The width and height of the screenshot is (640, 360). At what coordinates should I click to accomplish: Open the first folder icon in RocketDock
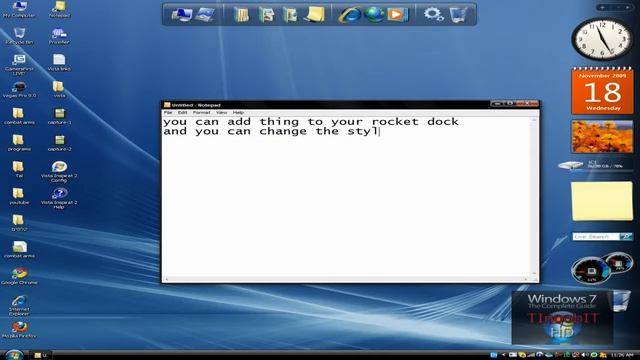pos(241,15)
